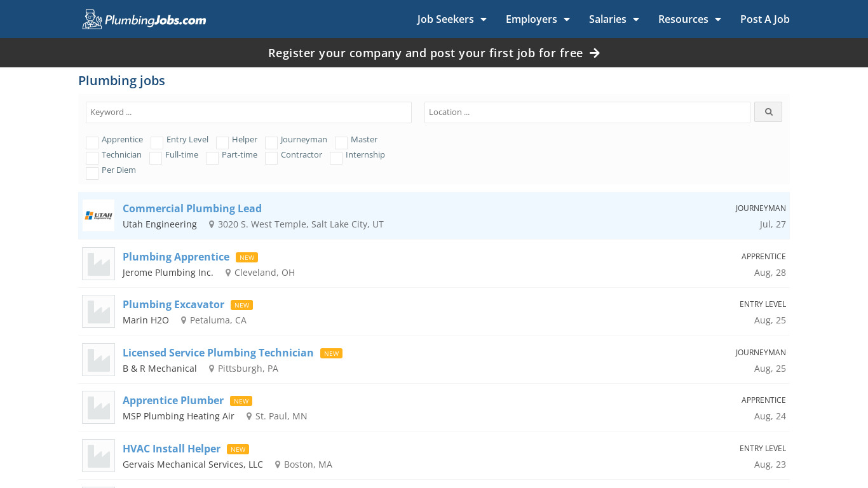Open the Commercial Plumbing Lead job listing
The height and width of the screenshot is (488, 868).
192,208
